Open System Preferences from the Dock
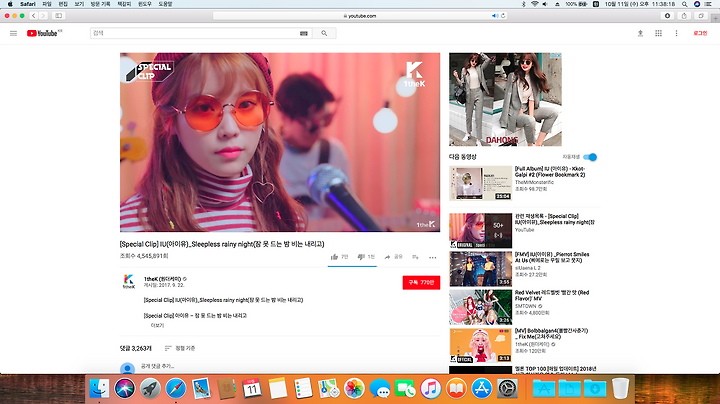The width and height of the screenshot is (720, 404). [x=507, y=389]
